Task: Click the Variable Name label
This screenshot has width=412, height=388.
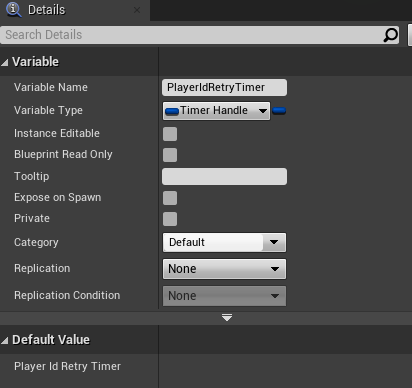Action: (x=51, y=87)
